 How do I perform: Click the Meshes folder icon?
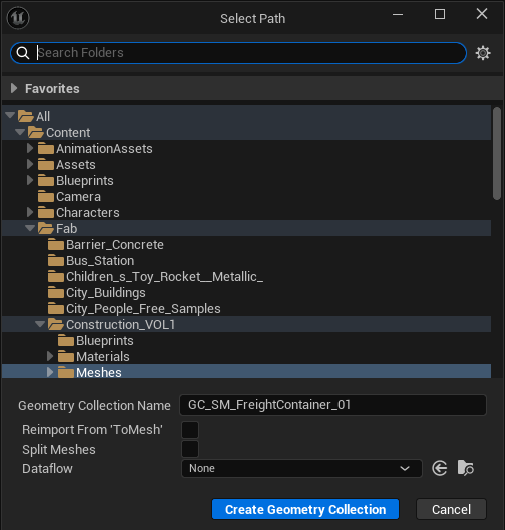click(x=66, y=372)
